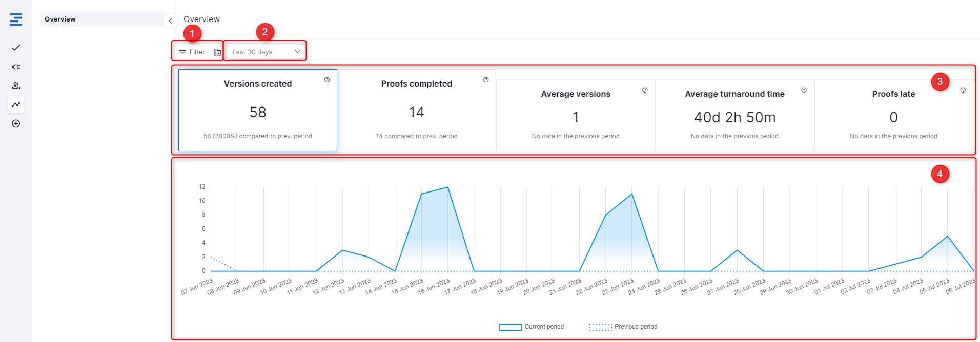Click the Filter button
Screen dimensions: 980x342
[x=192, y=52]
